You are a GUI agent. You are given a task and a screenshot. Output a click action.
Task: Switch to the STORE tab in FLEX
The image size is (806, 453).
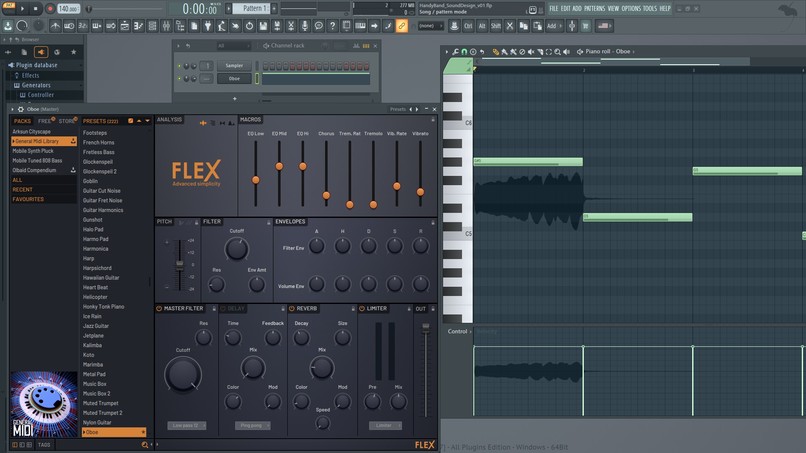tap(66, 121)
